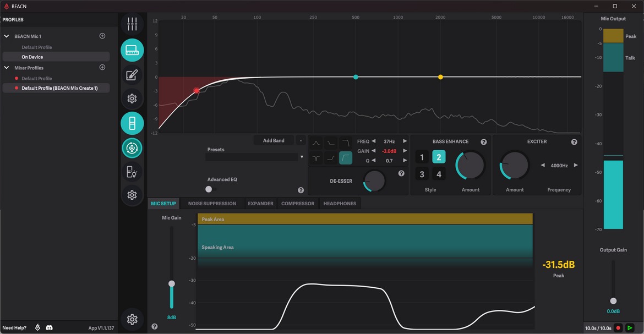Viewport: 644px width, 334px height.
Task: Click the Output Gain slider handle
Action: 613,301
